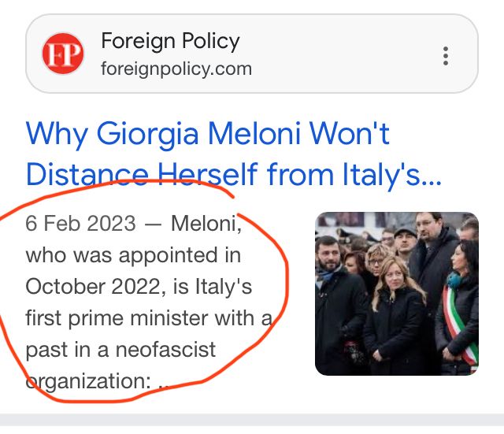
Task: Open the 'Why Giorgia Meloni Won't' headline
Action: (x=208, y=134)
